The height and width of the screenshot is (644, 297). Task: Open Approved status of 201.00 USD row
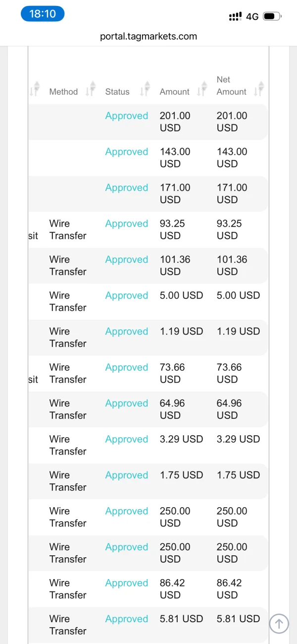(127, 116)
